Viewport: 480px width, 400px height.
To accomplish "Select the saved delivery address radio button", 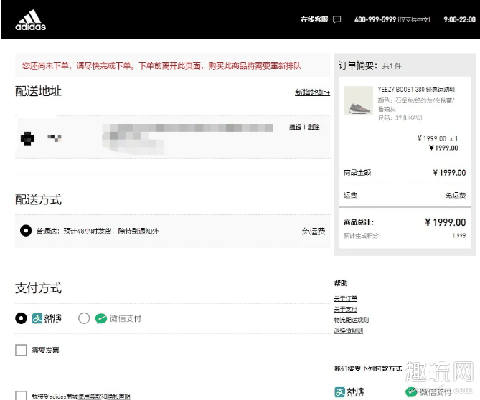I will coord(27,139).
